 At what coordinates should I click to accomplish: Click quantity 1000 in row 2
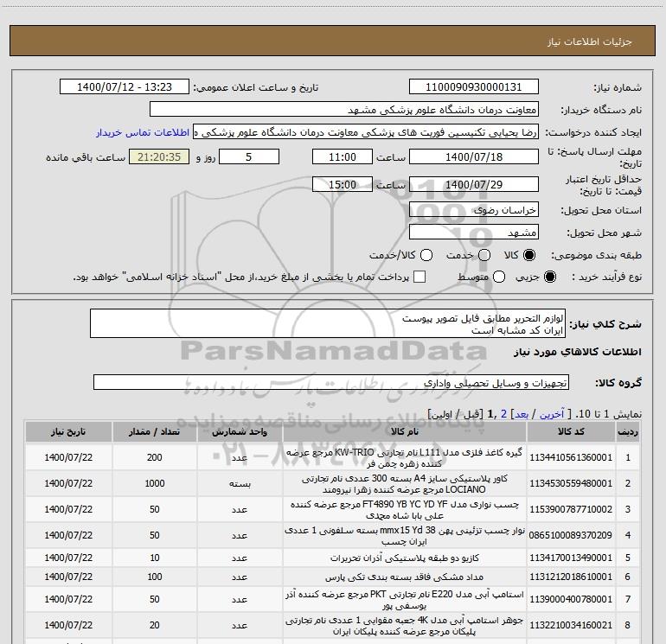click(x=155, y=483)
